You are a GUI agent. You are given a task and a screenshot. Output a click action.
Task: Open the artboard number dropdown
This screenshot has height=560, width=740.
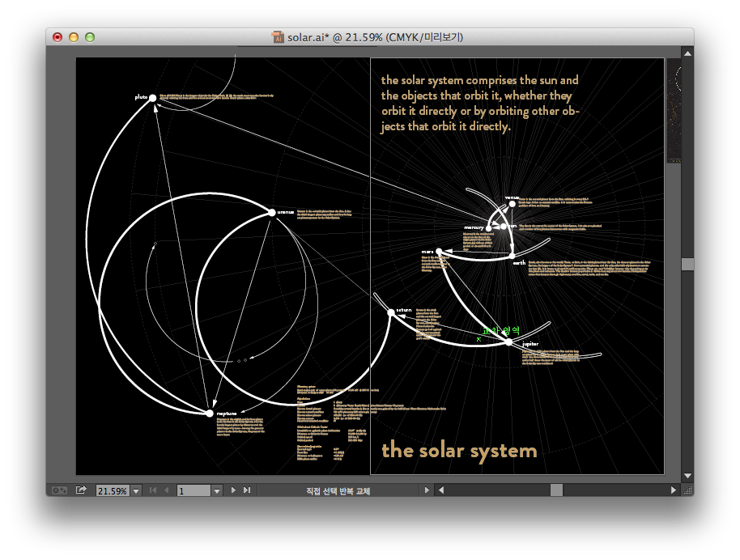coord(216,491)
